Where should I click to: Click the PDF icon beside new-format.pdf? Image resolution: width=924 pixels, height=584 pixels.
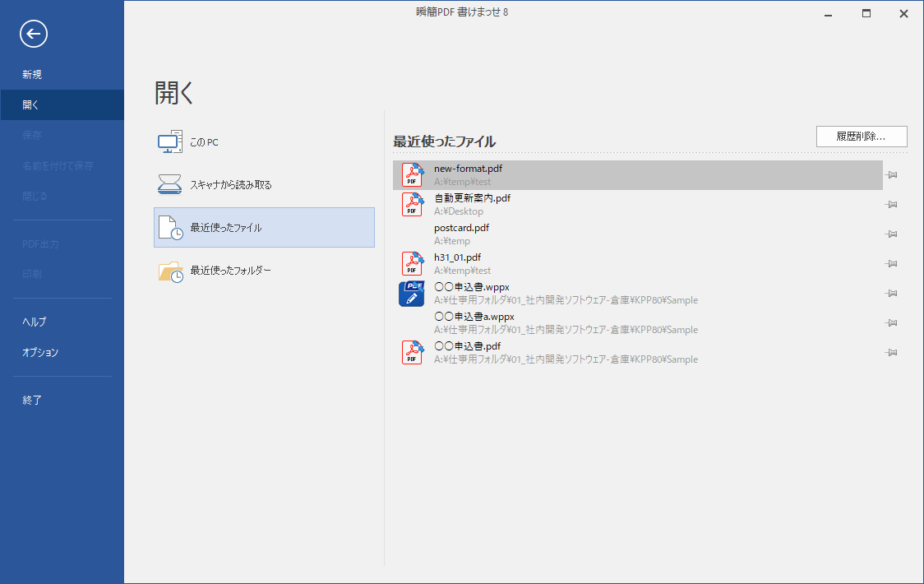click(413, 174)
